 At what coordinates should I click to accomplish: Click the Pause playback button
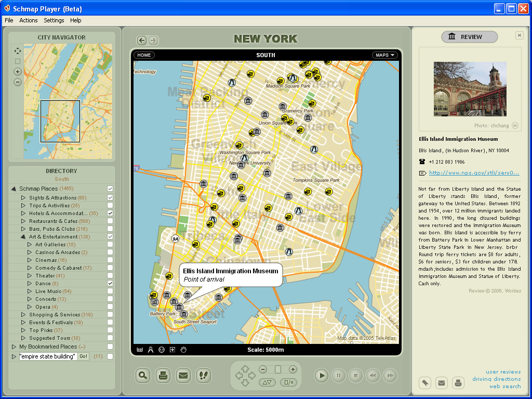[x=339, y=376]
